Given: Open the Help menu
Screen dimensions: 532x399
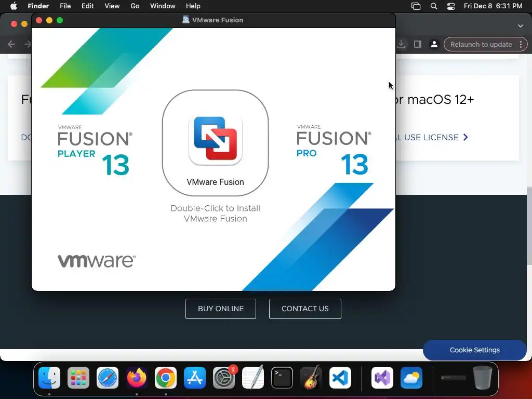Looking at the screenshot, I should tap(193, 6).
